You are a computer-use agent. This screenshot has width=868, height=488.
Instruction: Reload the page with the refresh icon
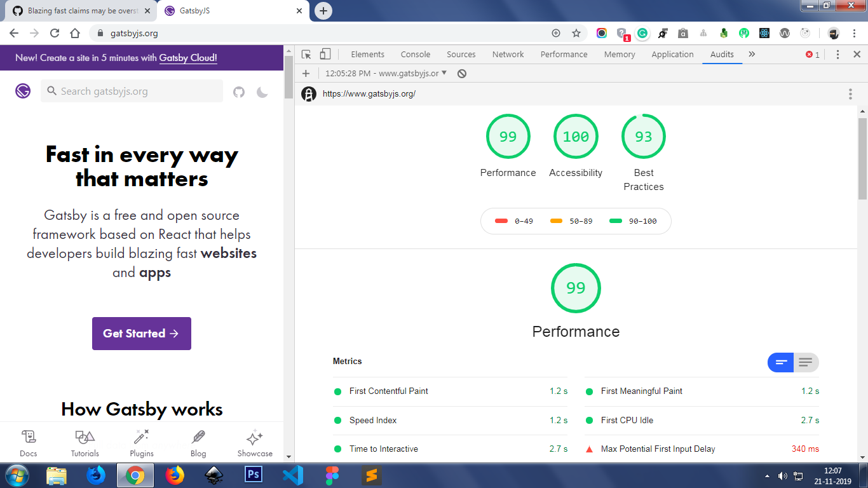click(x=55, y=33)
